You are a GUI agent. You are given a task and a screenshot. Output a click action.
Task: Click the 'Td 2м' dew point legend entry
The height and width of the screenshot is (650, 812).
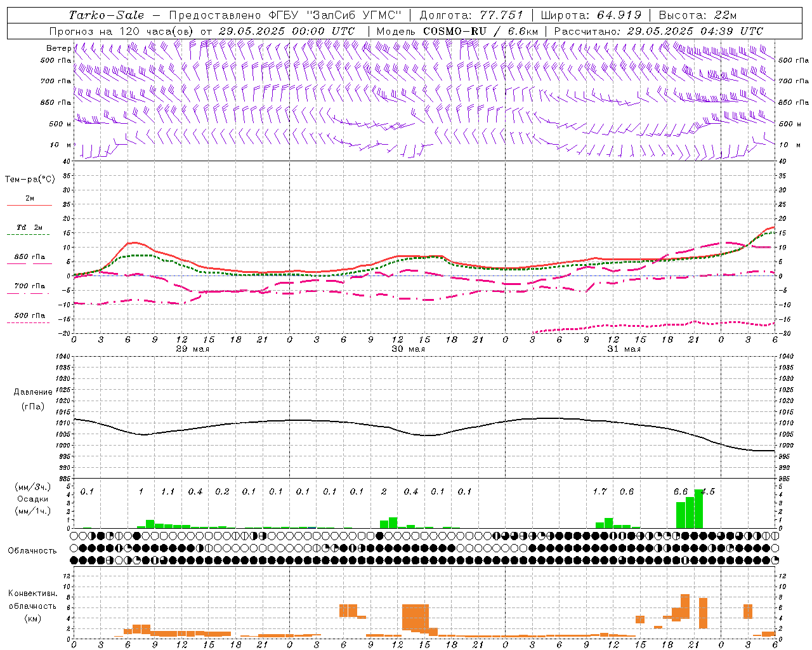(30, 227)
